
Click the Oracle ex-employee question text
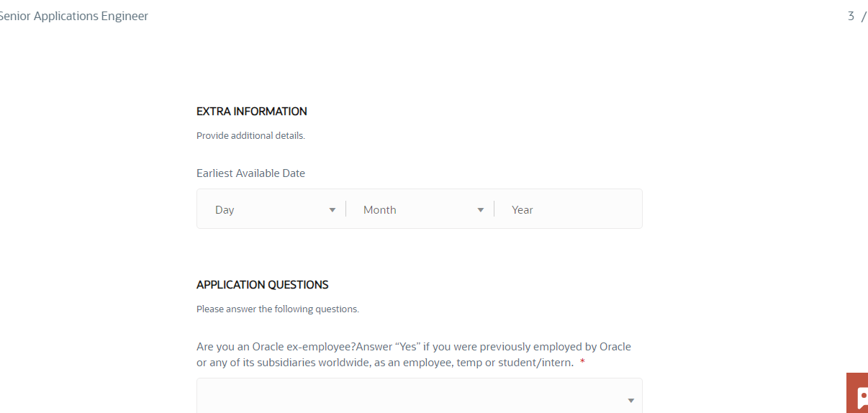click(x=414, y=355)
